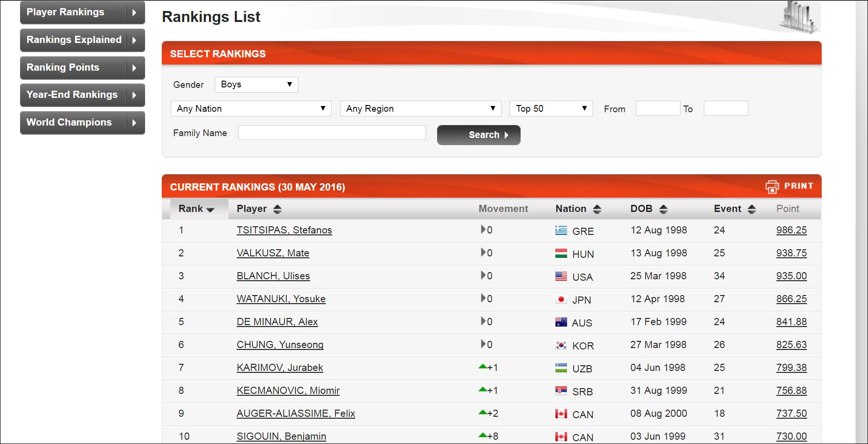Click the Nation column sort icon
This screenshot has width=868, height=444.
pyautogui.click(x=597, y=209)
